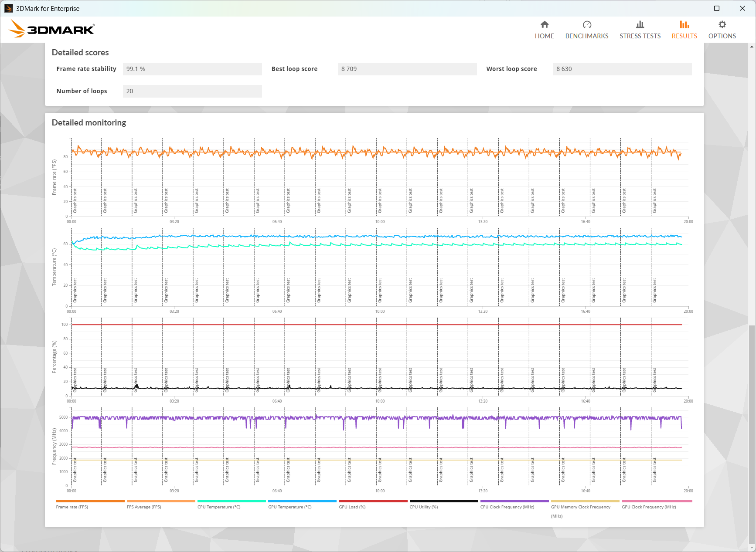Toggle FPS Average legend entry

point(144,507)
